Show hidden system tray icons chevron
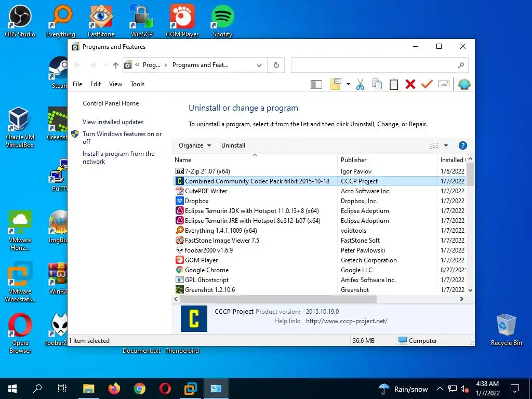The height and width of the screenshot is (399, 532). (x=440, y=389)
